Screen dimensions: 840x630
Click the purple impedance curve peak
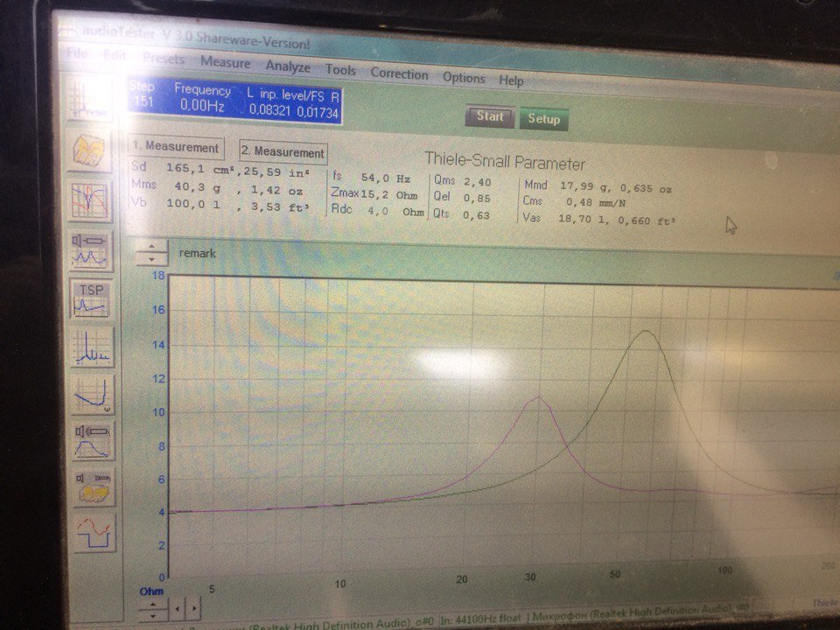coord(538,397)
